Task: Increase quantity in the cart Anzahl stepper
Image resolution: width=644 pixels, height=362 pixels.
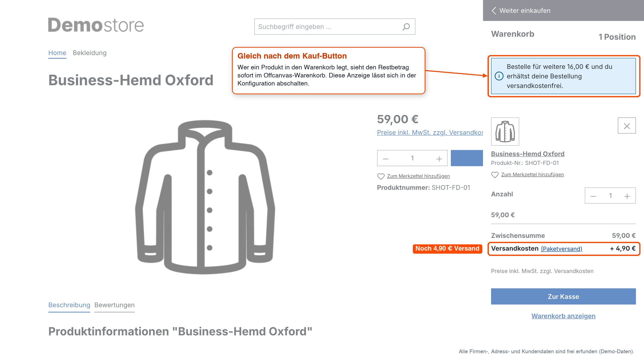Action: [627, 196]
